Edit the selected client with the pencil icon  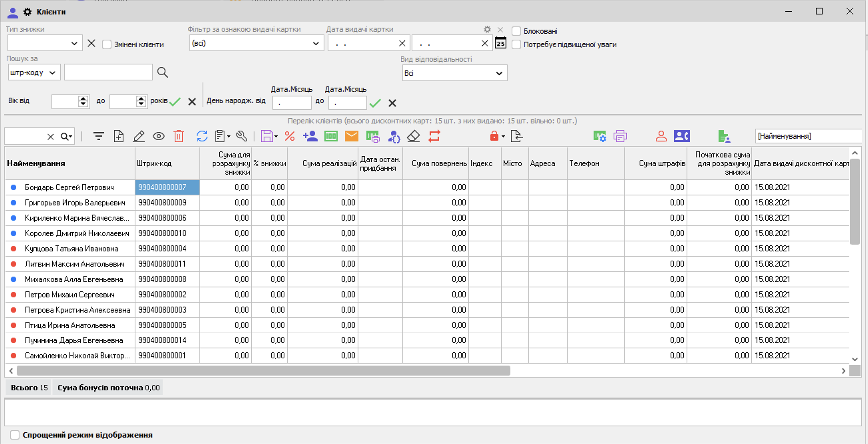coord(139,136)
